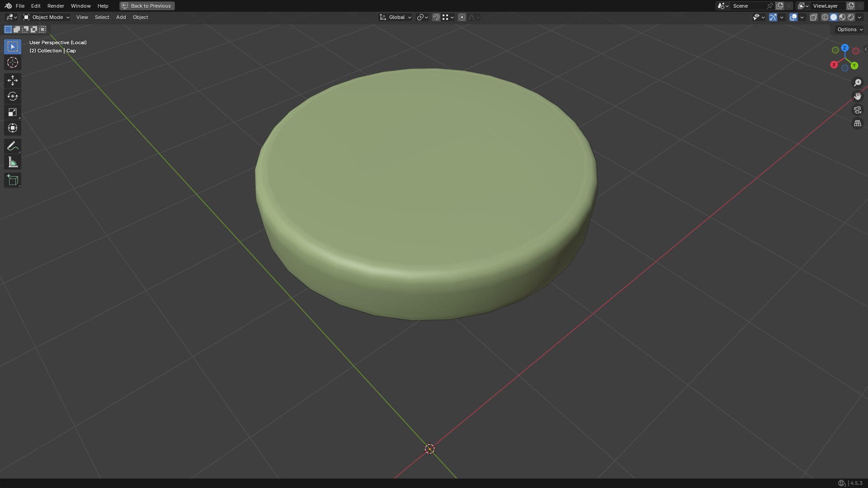Click the Scene name field
The image size is (868, 488).
coord(748,6)
